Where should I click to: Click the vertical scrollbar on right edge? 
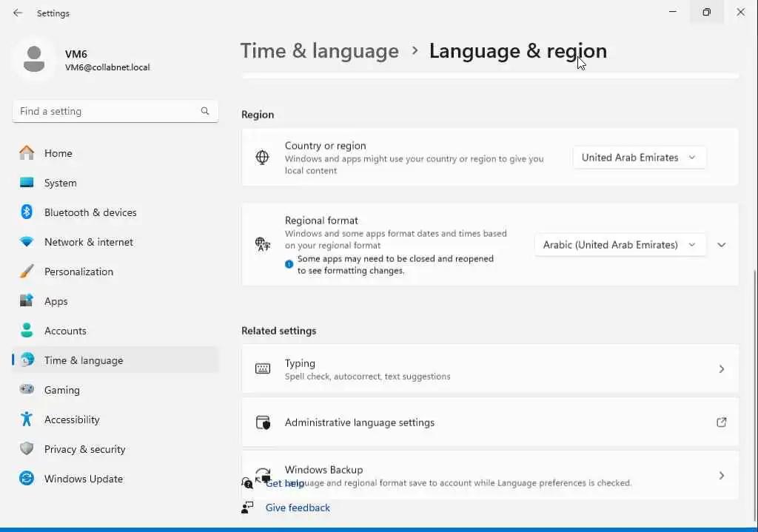pos(754,396)
